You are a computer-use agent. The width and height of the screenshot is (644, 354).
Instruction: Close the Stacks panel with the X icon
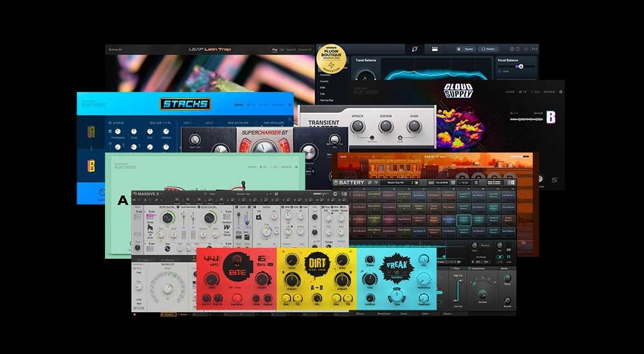click(290, 120)
